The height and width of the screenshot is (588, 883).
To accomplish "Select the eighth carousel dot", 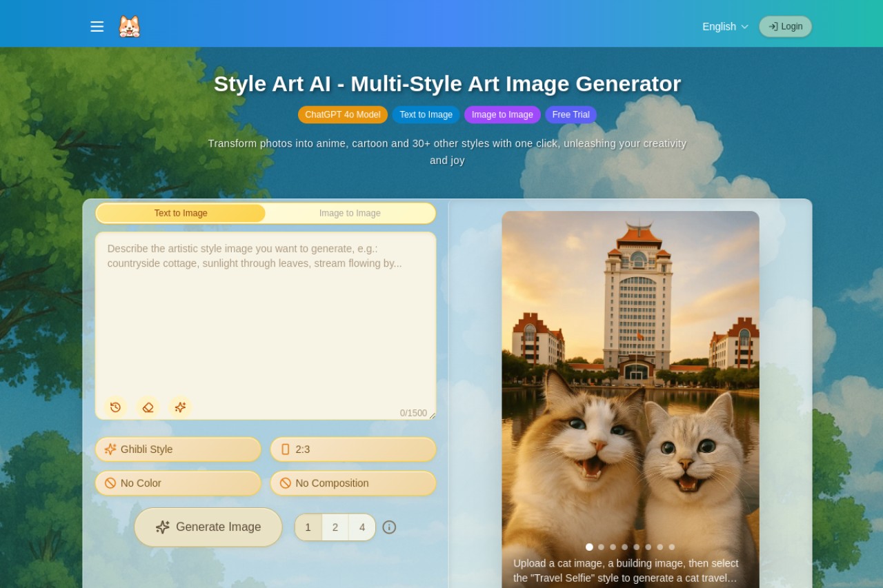I will point(671,547).
